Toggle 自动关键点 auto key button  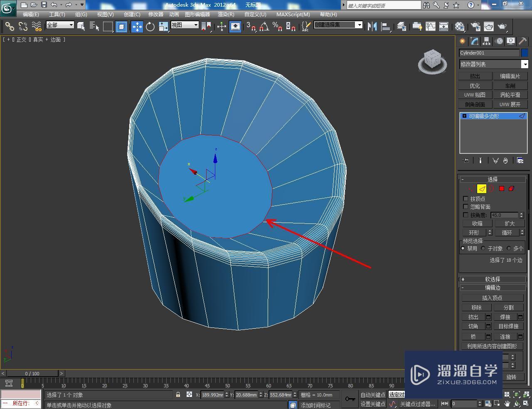[373, 395]
